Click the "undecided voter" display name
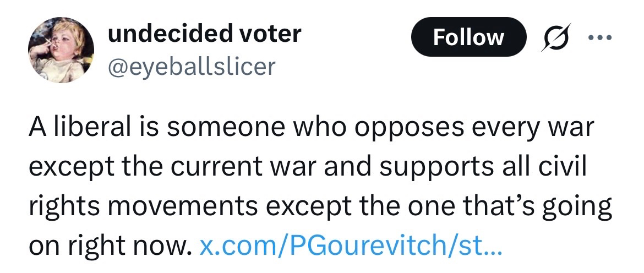Viewport: 644px width, 273px height. [205, 34]
